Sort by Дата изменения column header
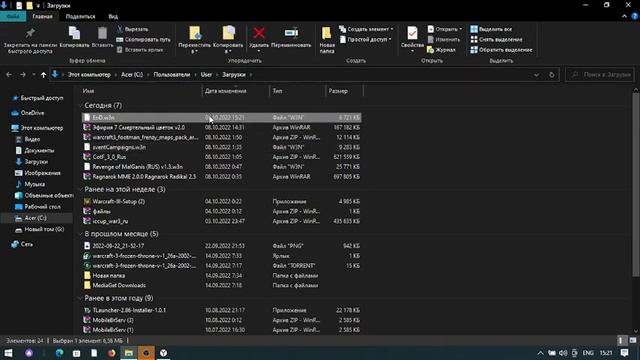This screenshot has height=360, width=640. pyautogui.click(x=226, y=91)
